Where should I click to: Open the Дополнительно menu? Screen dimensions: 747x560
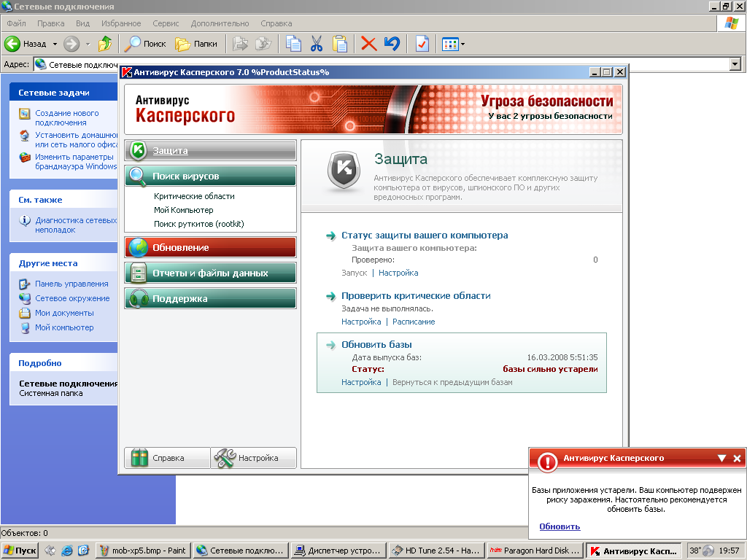[x=220, y=23]
